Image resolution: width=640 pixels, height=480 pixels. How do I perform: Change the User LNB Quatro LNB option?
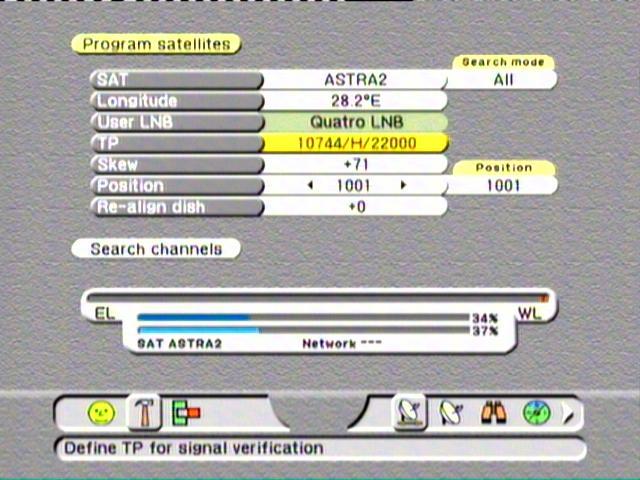[355, 122]
